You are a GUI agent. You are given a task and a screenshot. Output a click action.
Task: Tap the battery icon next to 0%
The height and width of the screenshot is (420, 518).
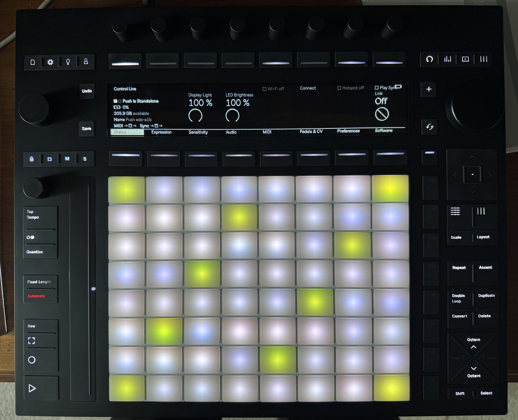117,107
